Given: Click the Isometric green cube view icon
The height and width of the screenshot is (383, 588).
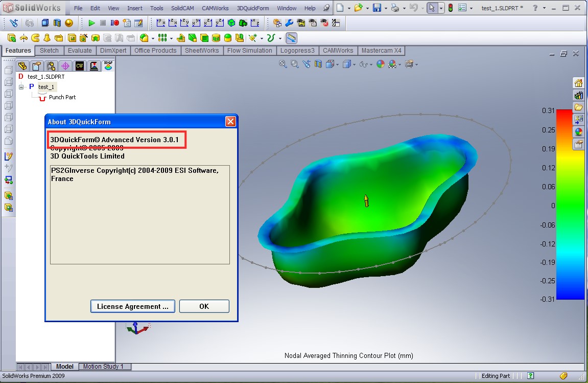Looking at the screenshot, I should click(x=232, y=23).
